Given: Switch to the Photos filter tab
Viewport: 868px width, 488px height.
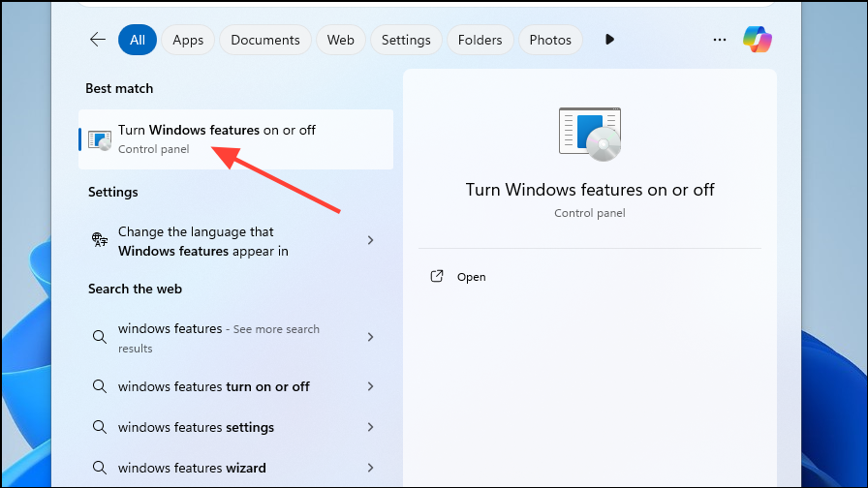Looking at the screenshot, I should tap(550, 40).
